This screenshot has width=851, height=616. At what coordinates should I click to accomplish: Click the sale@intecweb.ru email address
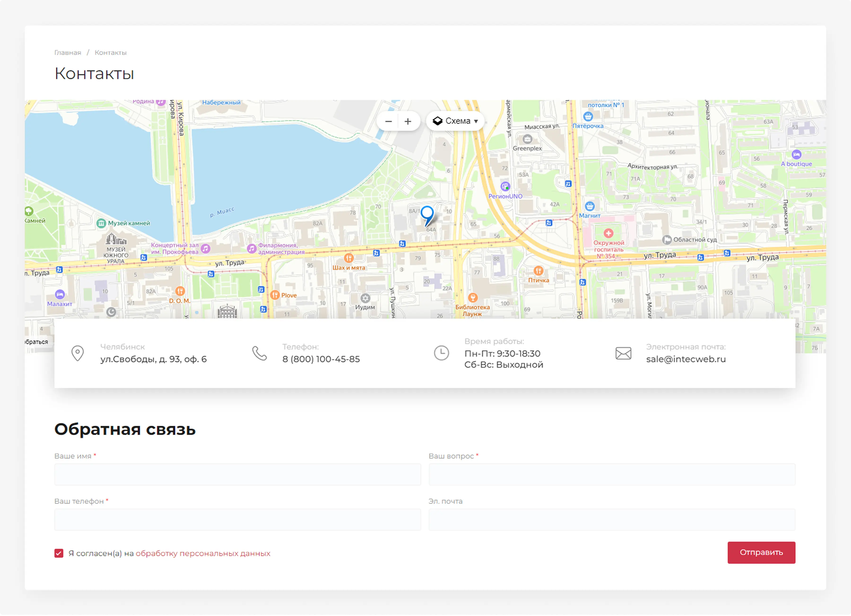tap(686, 359)
